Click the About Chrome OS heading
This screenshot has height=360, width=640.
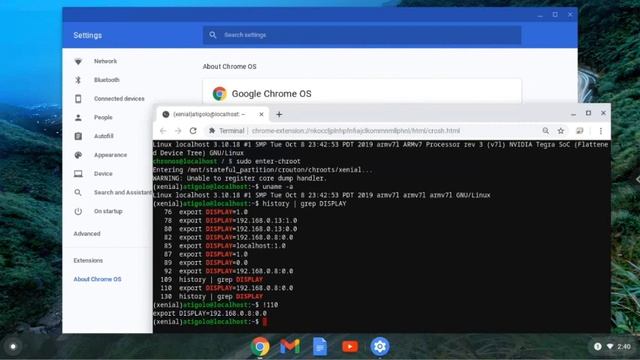point(229,67)
